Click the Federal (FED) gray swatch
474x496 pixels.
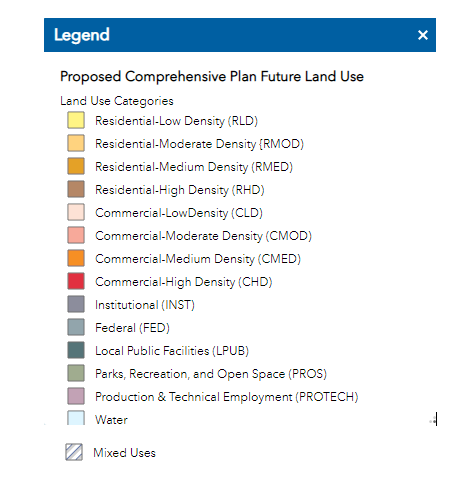click(x=76, y=327)
